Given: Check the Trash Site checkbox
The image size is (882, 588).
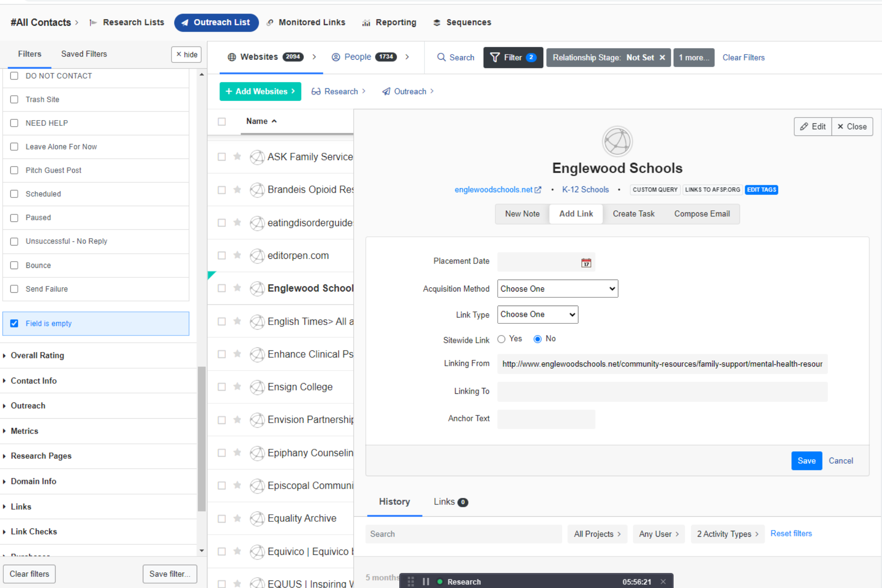Looking at the screenshot, I should coord(14,99).
